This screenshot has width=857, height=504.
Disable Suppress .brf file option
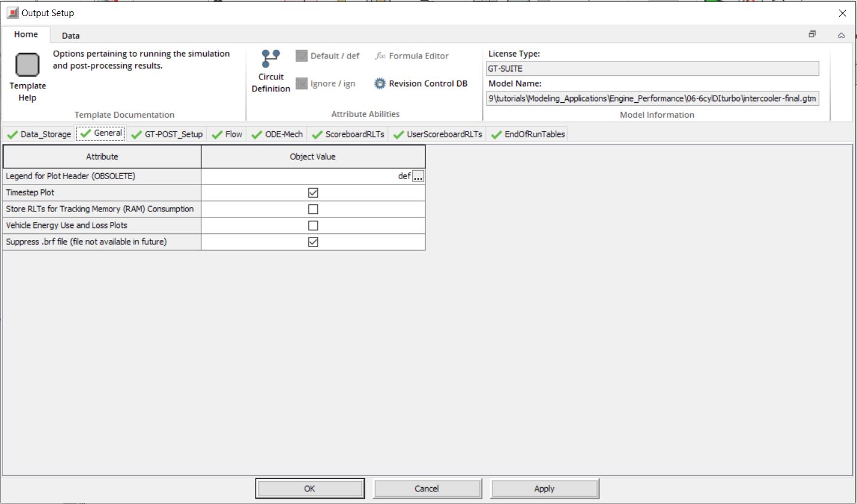[x=313, y=241]
